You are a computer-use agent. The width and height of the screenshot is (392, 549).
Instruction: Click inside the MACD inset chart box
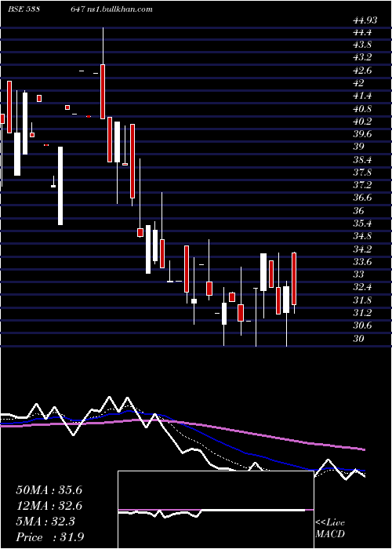pos(216,510)
